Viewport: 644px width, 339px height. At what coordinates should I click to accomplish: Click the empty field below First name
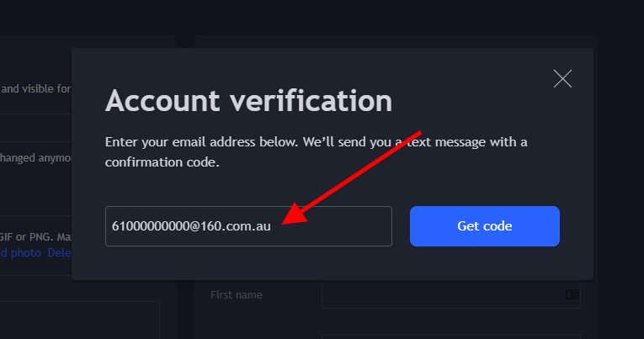coord(451,336)
